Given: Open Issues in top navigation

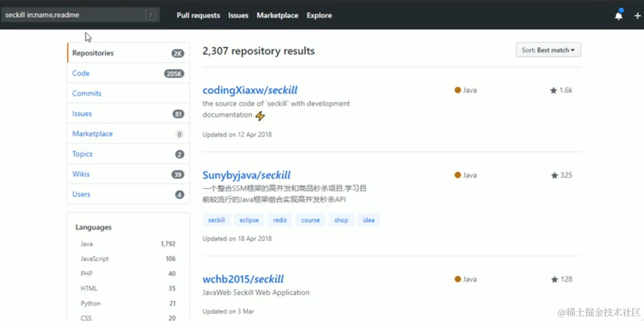Looking at the screenshot, I should click(238, 16).
